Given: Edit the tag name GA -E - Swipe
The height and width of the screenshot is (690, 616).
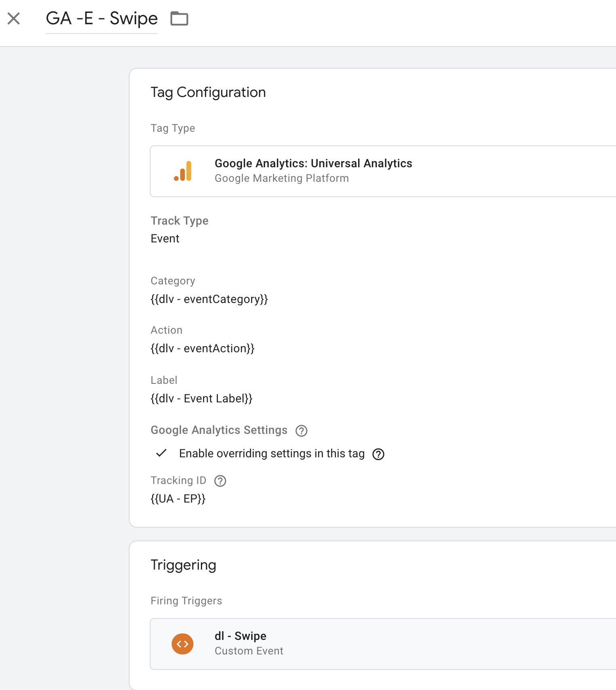Looking at the screenshot, I should pyautogui.click(x=101, y=19).
